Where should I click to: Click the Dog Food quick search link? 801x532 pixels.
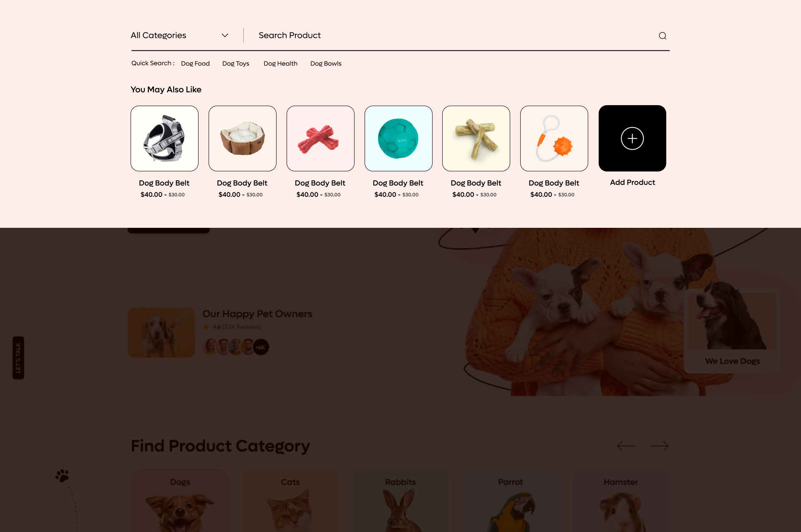point(195,63)
